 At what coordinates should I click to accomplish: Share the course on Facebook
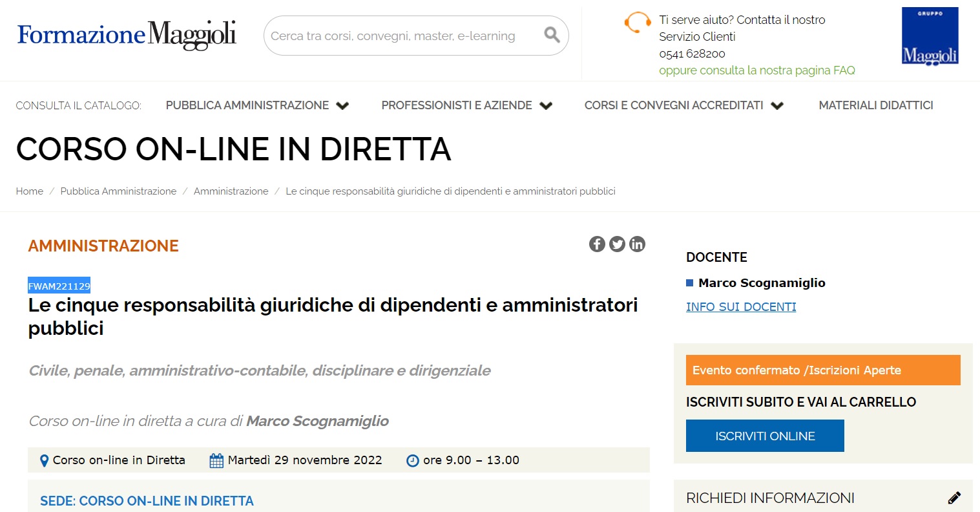[x=597, y=244]
